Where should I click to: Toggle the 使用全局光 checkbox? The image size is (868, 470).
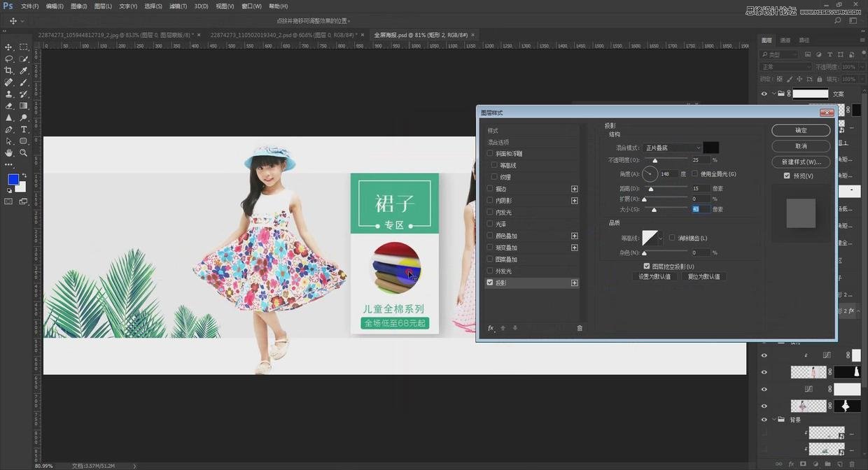pos(695,174)
